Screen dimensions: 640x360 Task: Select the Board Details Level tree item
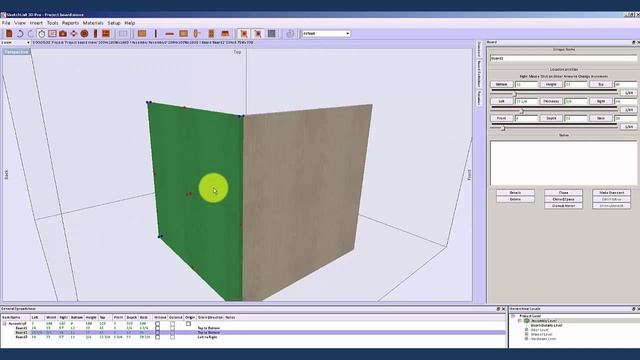click(547, 325)
